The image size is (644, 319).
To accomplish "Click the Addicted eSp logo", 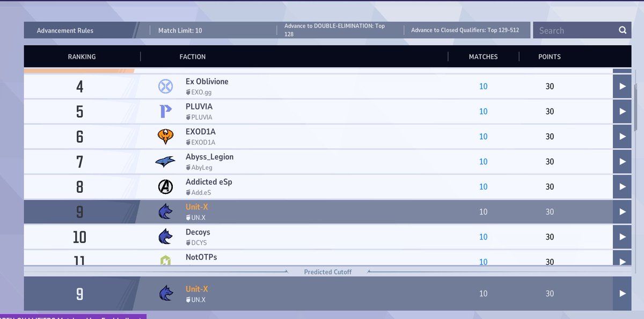I will click(165, 187).
